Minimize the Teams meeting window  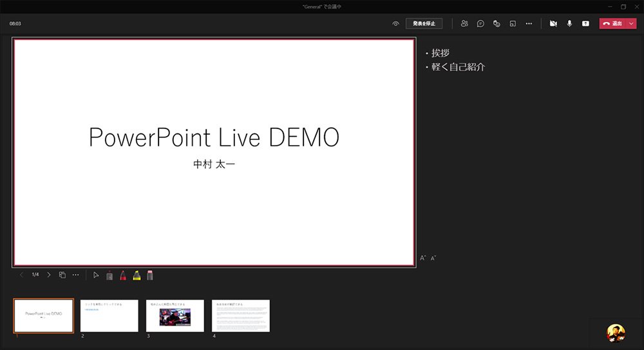point(610,6)
